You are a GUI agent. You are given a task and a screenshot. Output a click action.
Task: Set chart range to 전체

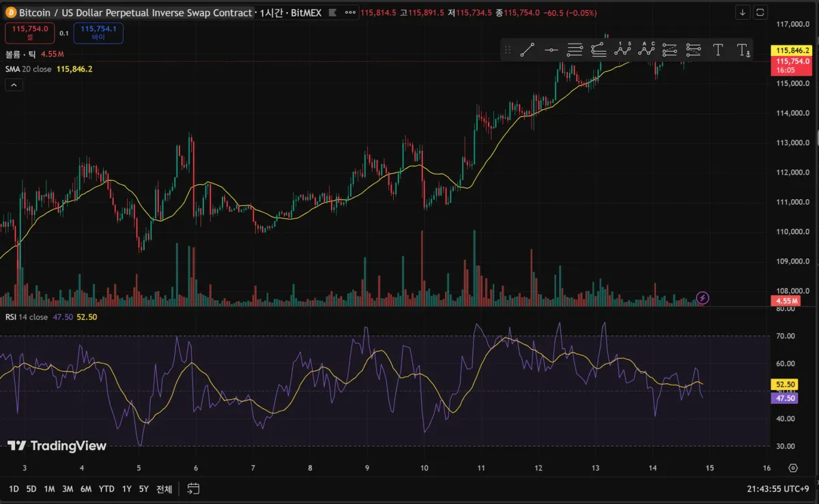click(164, 489)
